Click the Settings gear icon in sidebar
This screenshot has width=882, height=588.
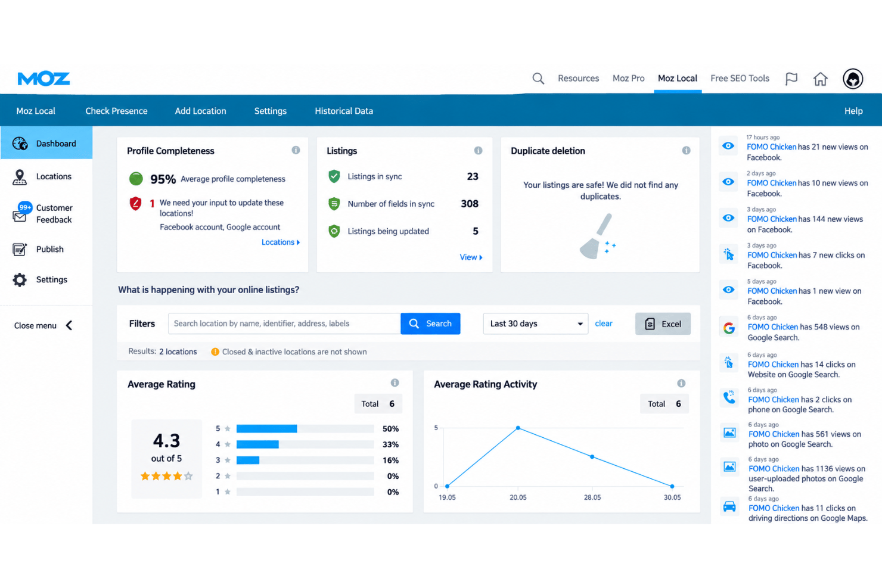coord(20,280)
